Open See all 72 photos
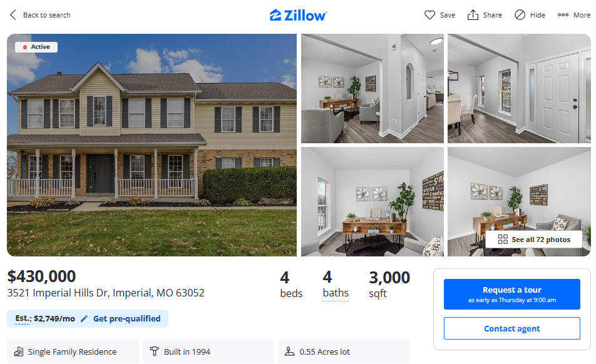Screen dimensions: 596x364 click(x=533, y=239)
